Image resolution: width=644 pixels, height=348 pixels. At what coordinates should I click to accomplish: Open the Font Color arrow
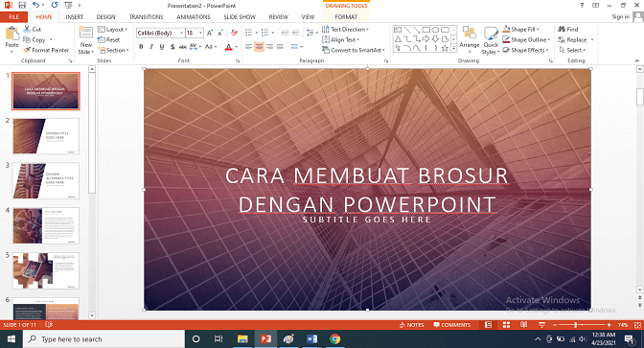(237, 47)
